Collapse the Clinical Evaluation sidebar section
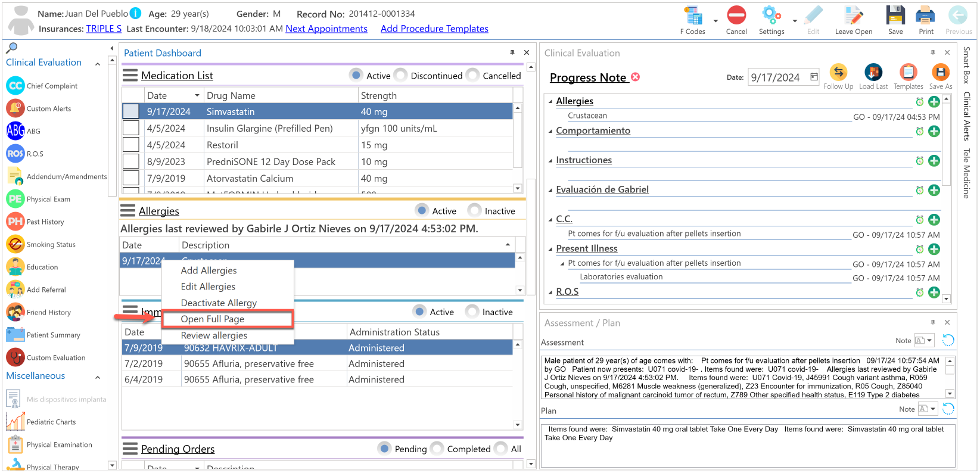 pyautogui.click(x=98, y=64)
